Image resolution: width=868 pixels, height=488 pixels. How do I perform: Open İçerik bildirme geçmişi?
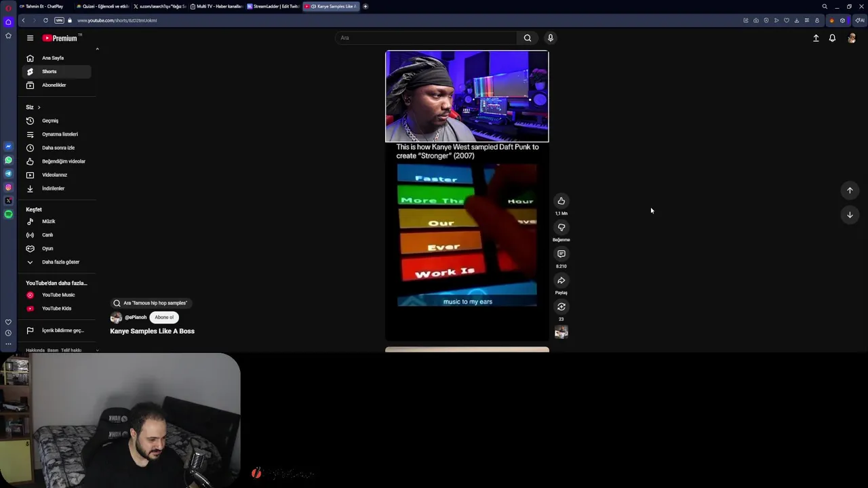tap(56, 330)
